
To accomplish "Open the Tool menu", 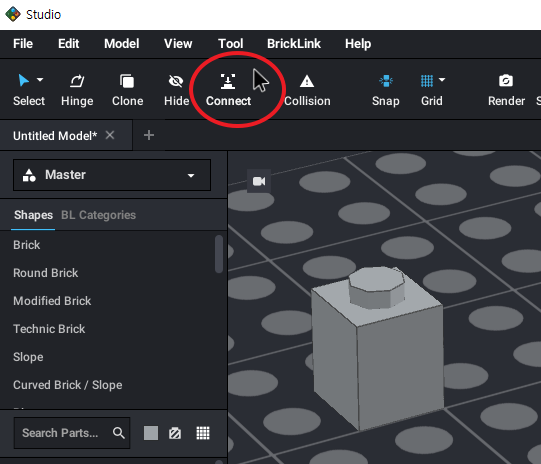I will click(x=230, y=44).
